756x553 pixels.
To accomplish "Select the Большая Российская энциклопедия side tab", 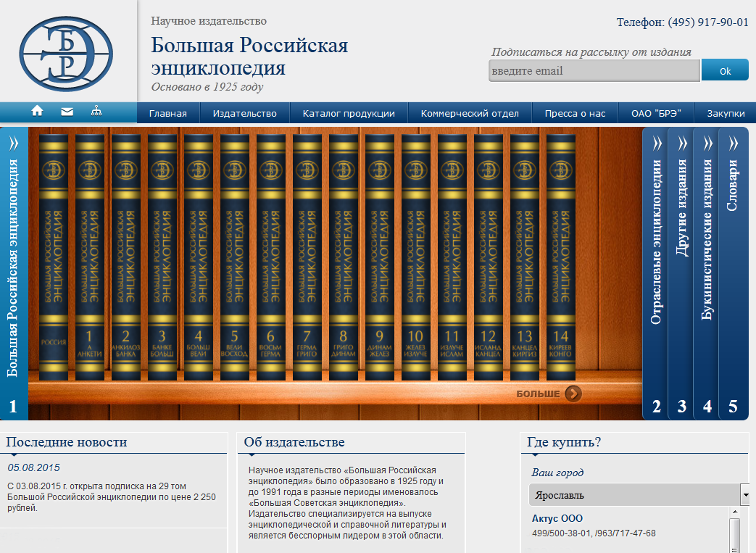I will click(14, 273).
